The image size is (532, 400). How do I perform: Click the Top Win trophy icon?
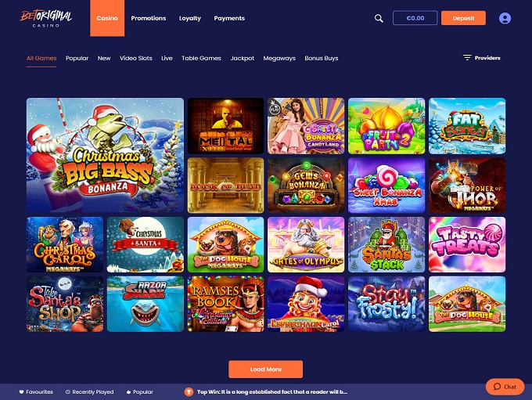[189, 392]
